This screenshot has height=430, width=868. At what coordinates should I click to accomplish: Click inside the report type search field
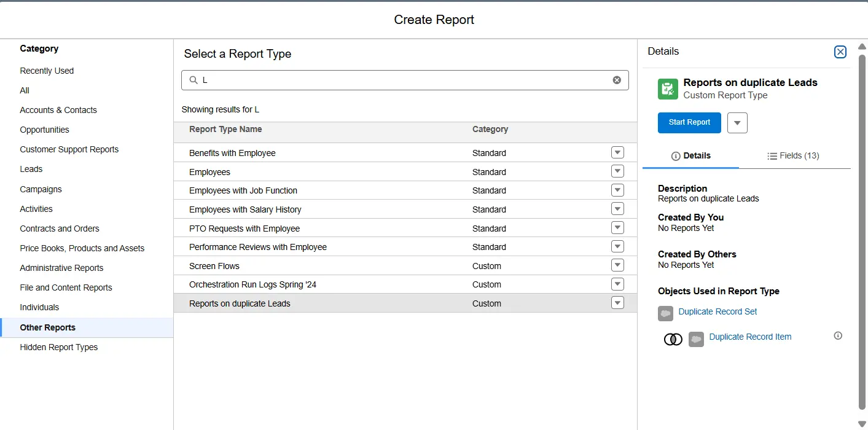coord(405,80)
